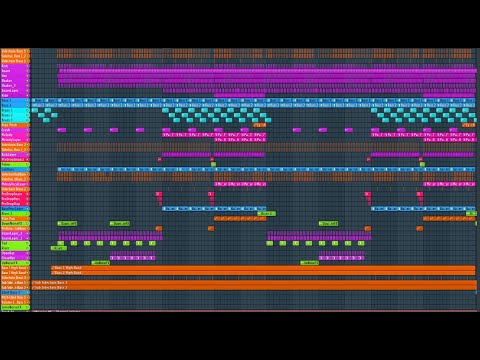Mute the Kick track
480x360 pixels.
coord(28,66)
